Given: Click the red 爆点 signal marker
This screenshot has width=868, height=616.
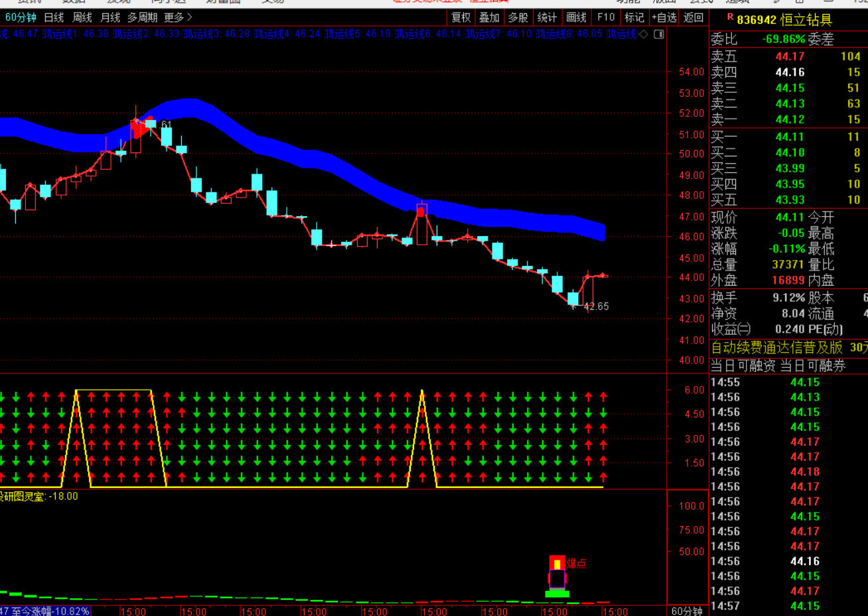Looking at the screenshot, I should click(576, 564).
